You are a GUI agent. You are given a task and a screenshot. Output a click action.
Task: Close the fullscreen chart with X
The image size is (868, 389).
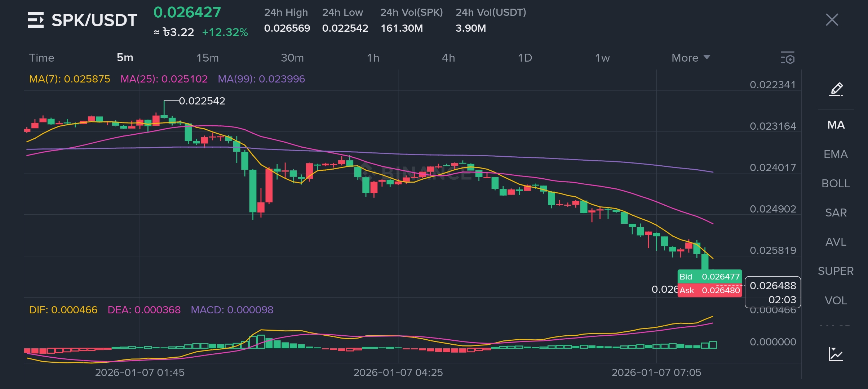pos(832,20)
